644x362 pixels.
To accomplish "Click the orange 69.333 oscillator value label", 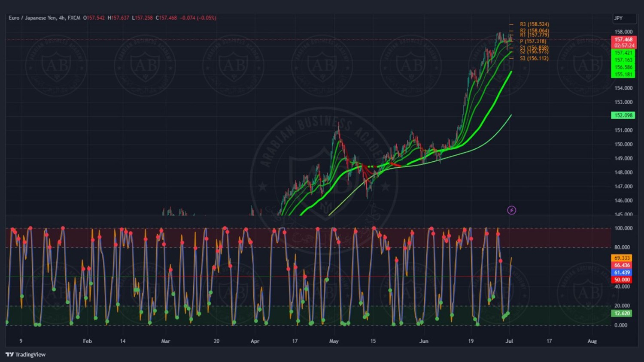I will [622, 258].
